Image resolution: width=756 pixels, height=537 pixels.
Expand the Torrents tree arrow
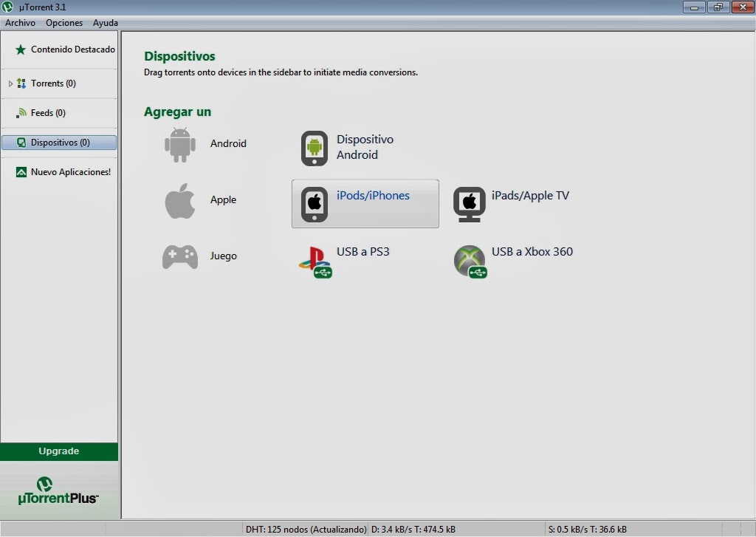[10, 83]
